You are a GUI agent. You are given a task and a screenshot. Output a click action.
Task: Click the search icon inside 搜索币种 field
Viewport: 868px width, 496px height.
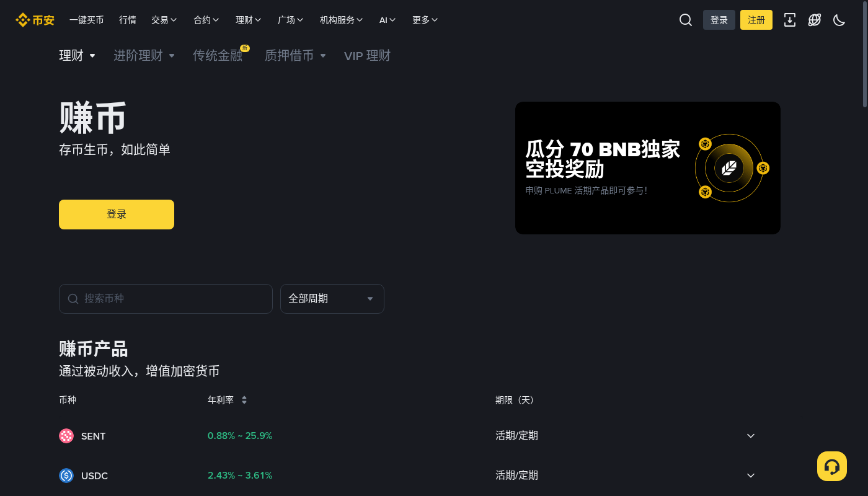coord(73,299)
